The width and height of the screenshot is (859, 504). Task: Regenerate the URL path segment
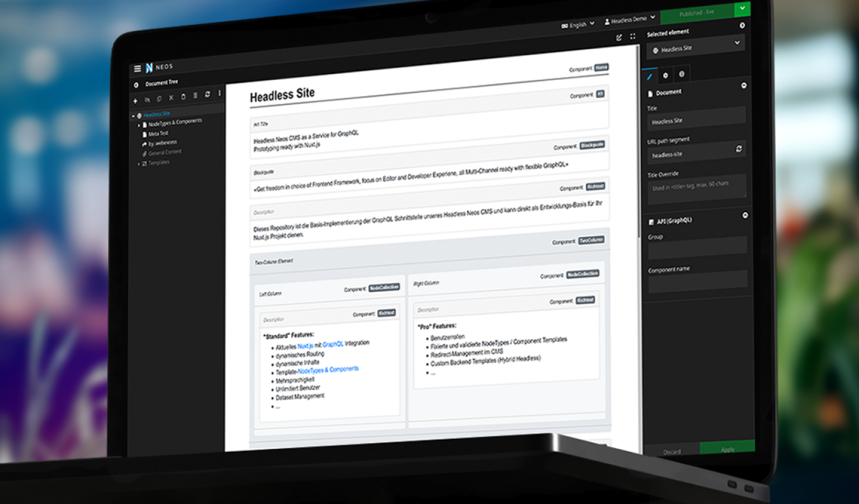[739, 149]
